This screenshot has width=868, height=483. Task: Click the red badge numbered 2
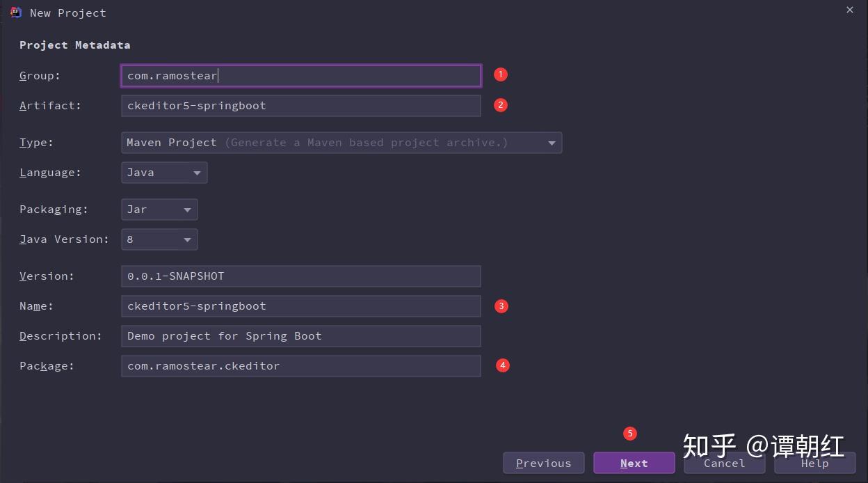pyautogui.click(x=501, y=105)
